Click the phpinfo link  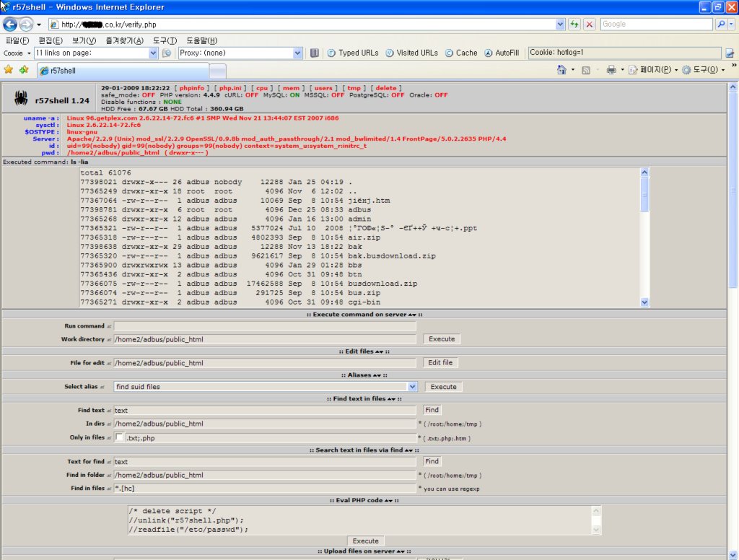pos(192,88)
